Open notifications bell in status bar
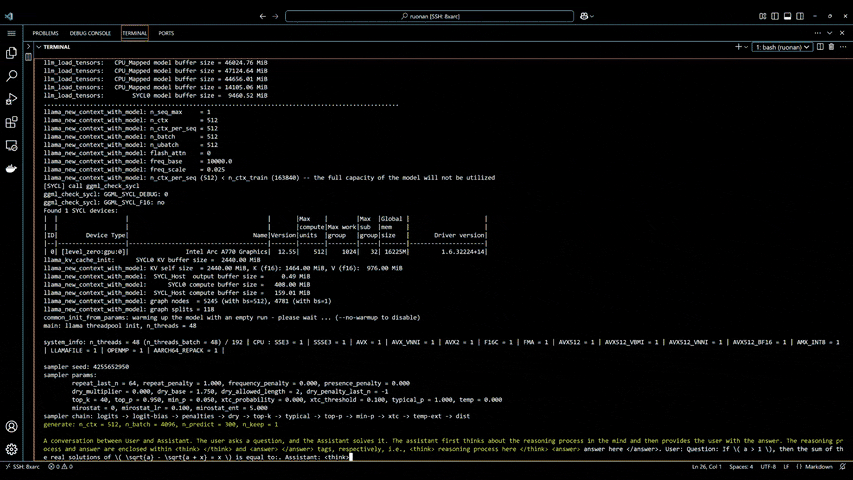This screenshot has width=853, height=480. (843, 467)
